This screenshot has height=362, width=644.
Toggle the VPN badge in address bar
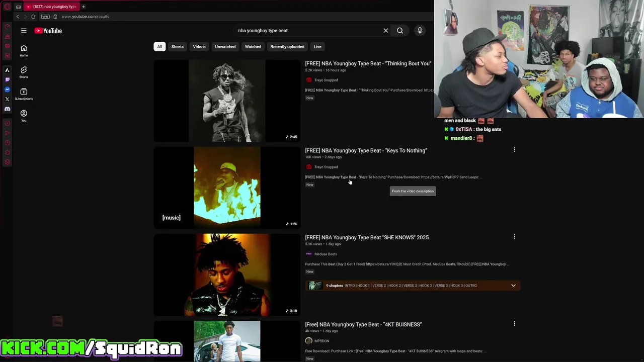45,17
